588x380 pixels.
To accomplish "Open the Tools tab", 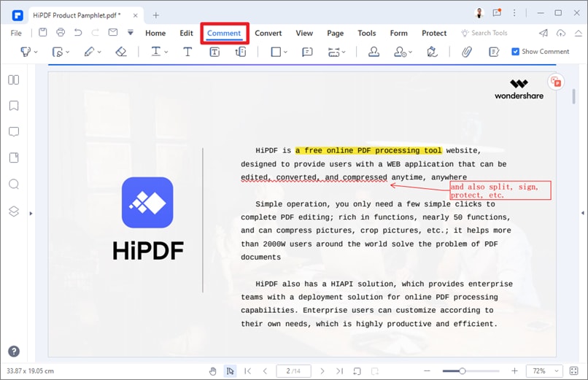I will point(367,33).
